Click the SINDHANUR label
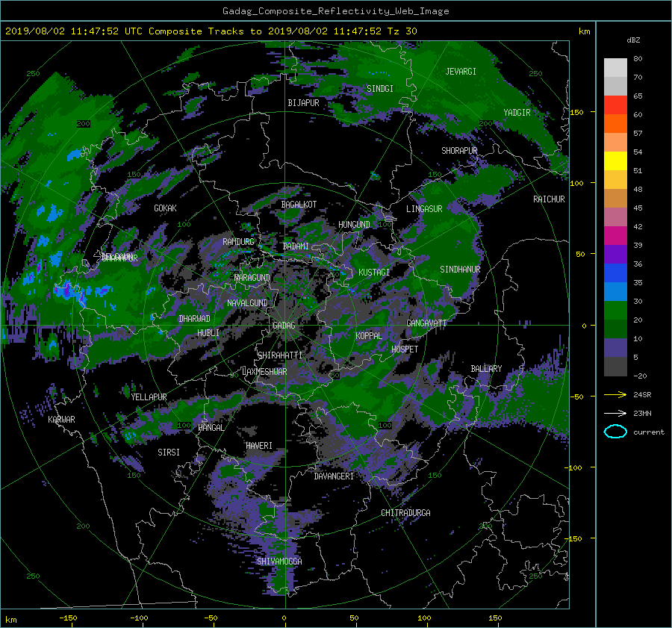 (x=460, y=270)
